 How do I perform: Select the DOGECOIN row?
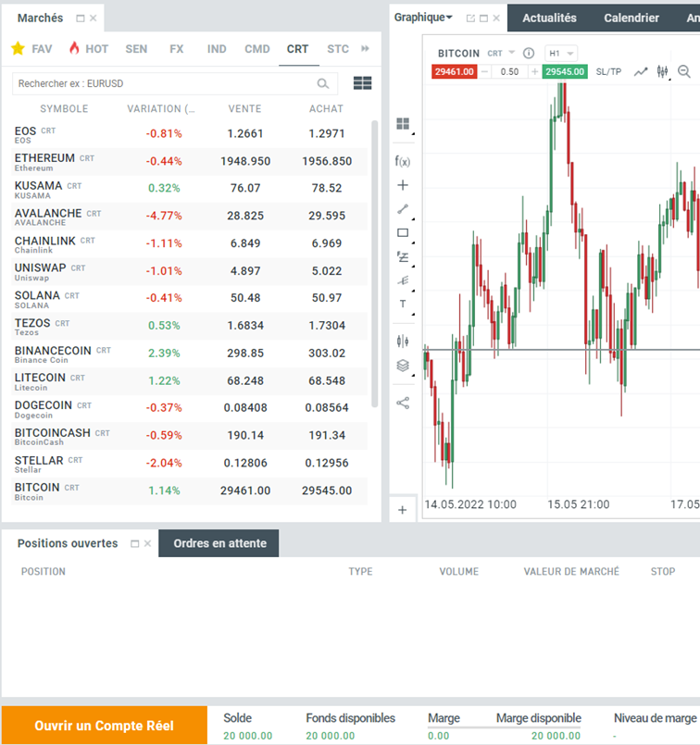point(189,409)
